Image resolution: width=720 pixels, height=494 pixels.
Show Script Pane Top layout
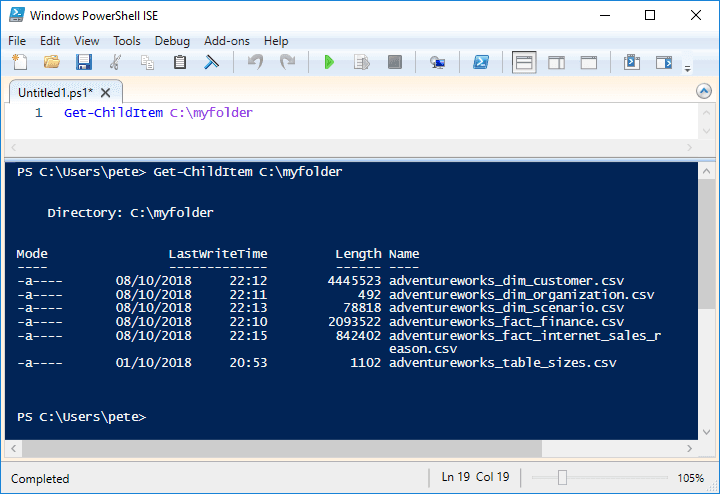(524, 62)
